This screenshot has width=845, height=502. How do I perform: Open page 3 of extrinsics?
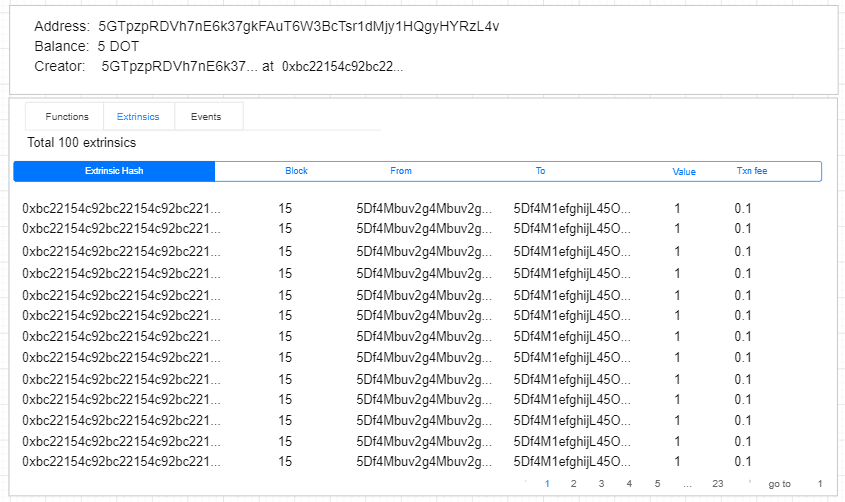pyautogui.click(x=601, y=484)
